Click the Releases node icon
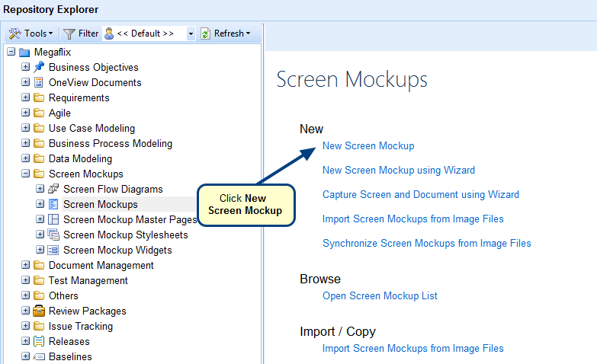The height and width of the screenshot is (364, 597). click(39, 341)
